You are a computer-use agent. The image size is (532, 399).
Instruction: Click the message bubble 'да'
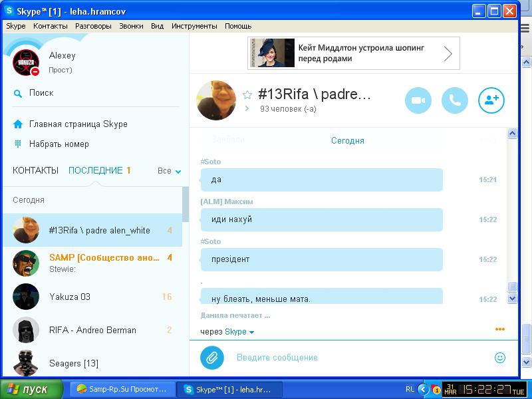(322, 180)
